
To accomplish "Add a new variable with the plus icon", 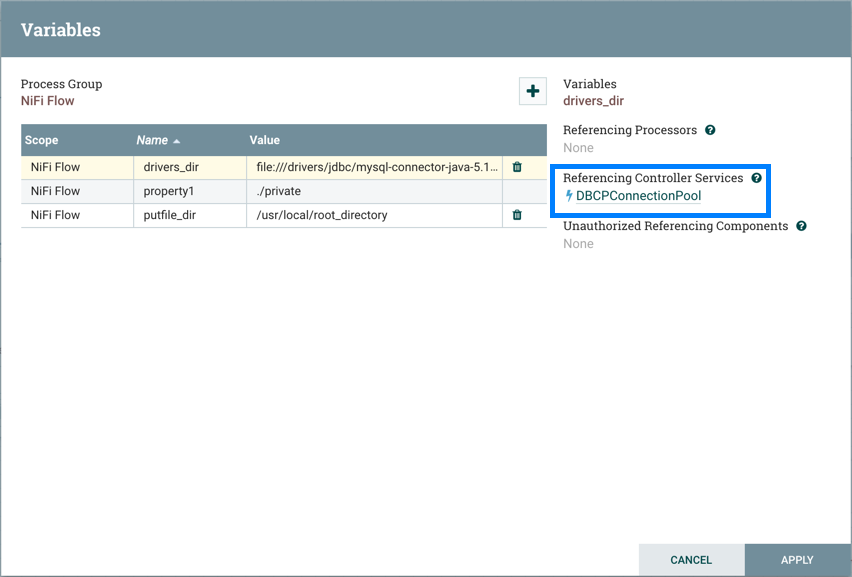I will click(x=532, y=90).
